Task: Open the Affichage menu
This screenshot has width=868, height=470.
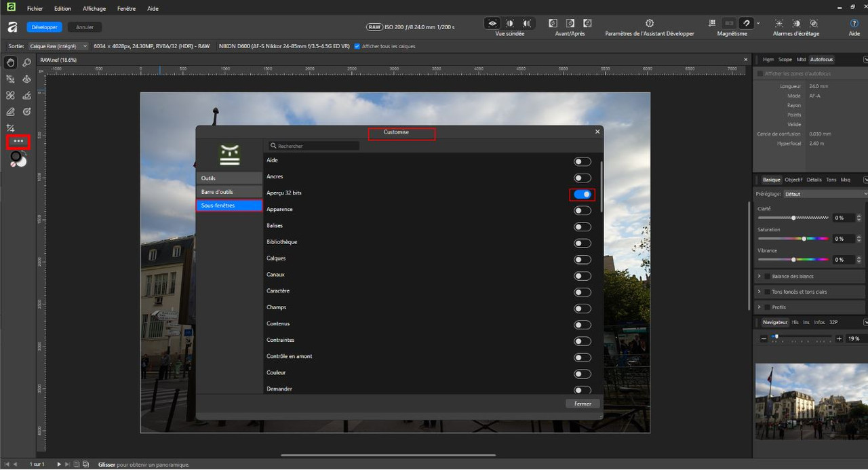Action: [94, 9]
